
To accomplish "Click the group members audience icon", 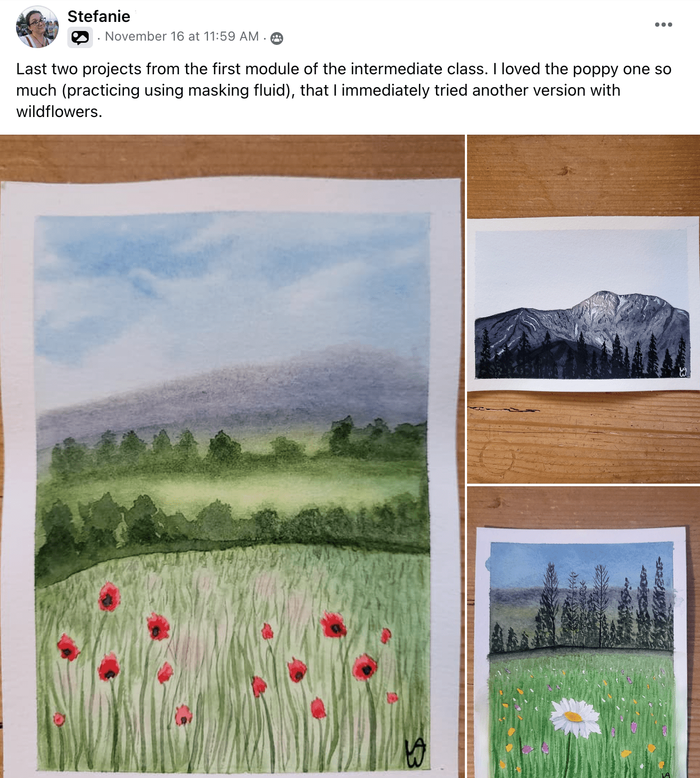I will tap(277, 38).
